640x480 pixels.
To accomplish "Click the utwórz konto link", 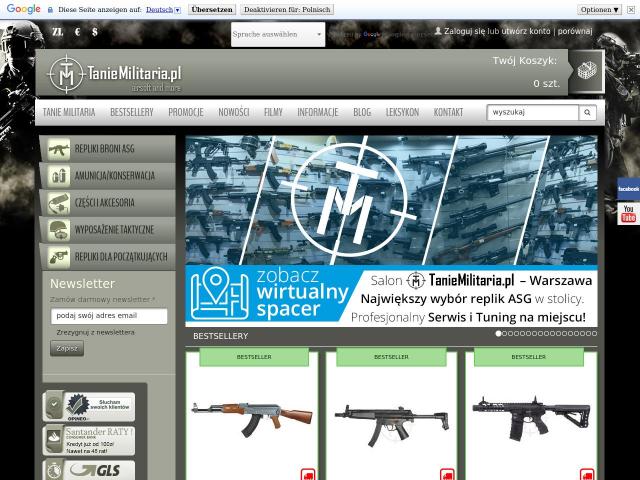I will [525, 31].
